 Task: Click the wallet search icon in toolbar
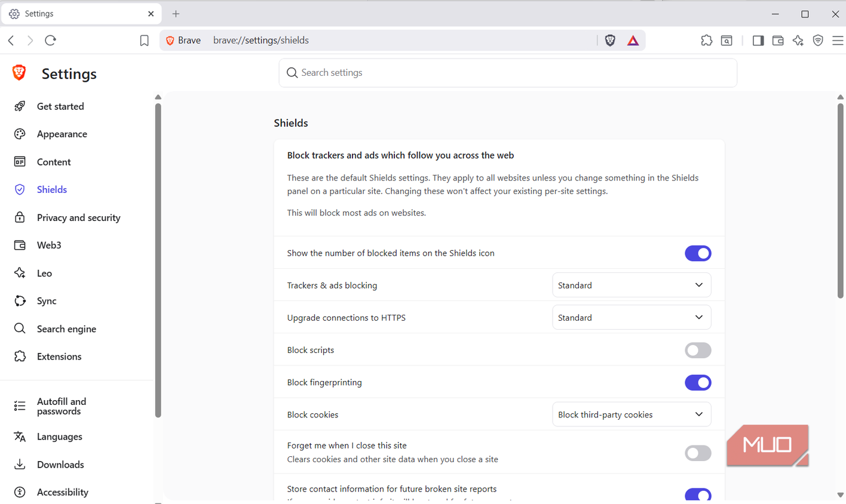(727, 41)
